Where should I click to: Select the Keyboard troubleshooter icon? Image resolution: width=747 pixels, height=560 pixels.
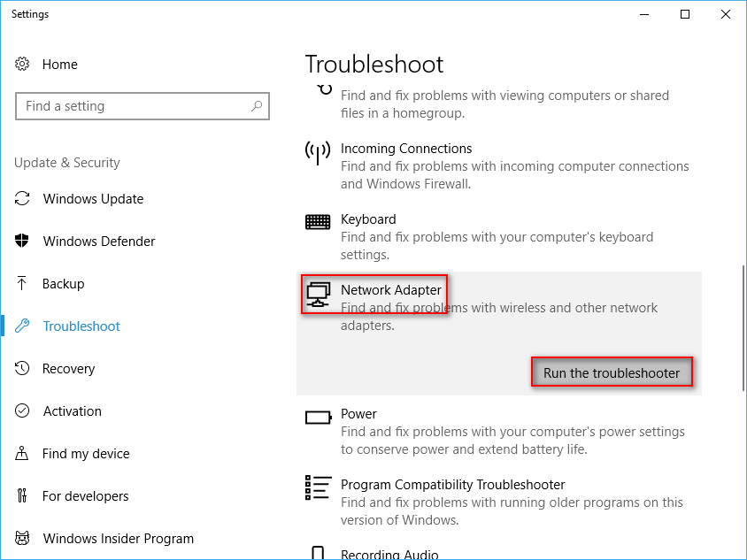click(x=318, y=221)
